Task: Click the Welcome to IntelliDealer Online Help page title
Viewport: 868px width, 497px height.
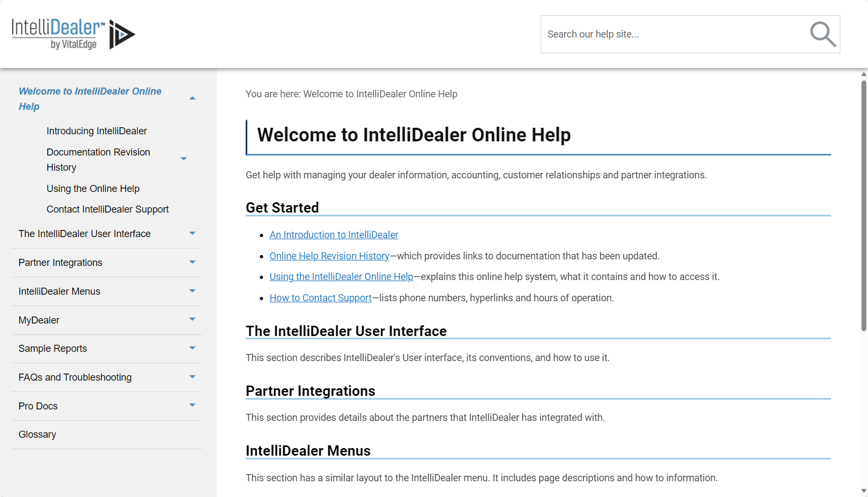Action: pyautogui.click(x=414, y=135)
